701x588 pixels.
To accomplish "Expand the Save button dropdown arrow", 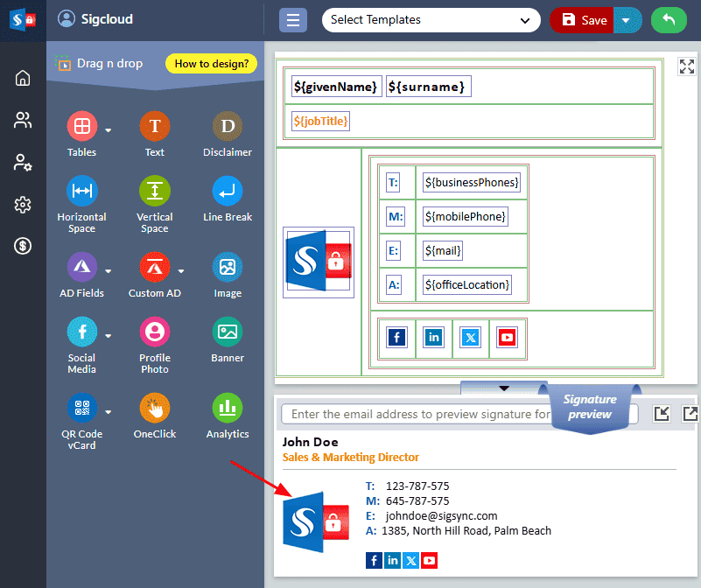I will pyautogui.click(x=627, y=20).
